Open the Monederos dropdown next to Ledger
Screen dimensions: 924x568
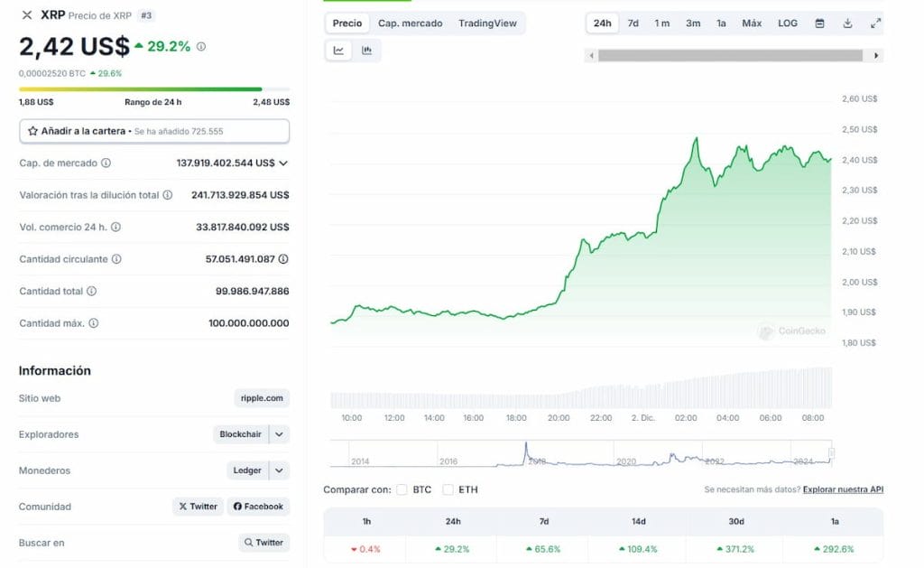tap(280, 470)
